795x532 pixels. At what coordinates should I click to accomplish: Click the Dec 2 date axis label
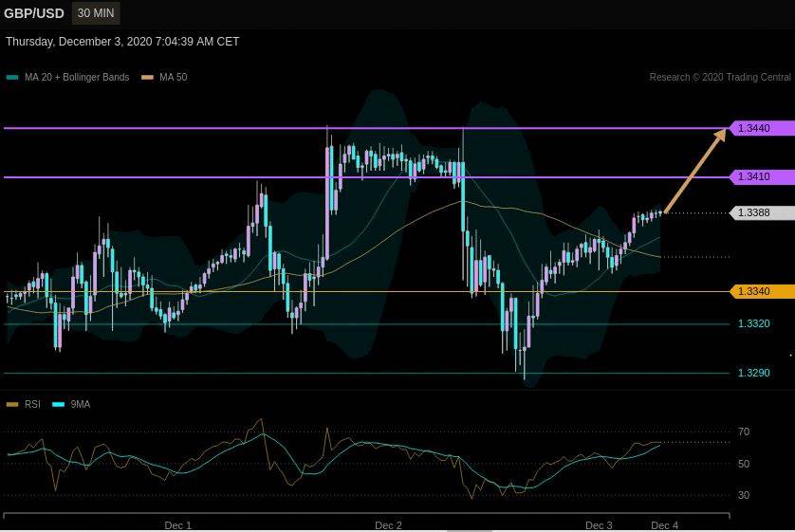[x=388, y=525]
